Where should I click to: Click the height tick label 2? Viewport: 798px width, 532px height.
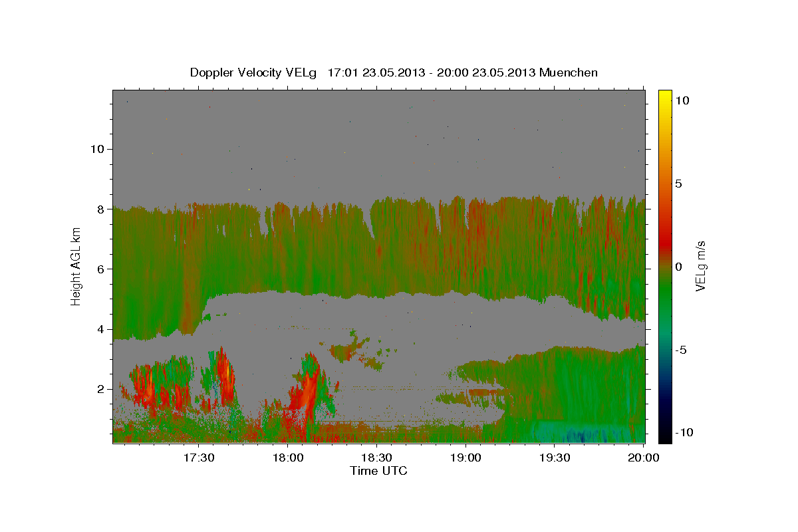click(x=101, y=389)
